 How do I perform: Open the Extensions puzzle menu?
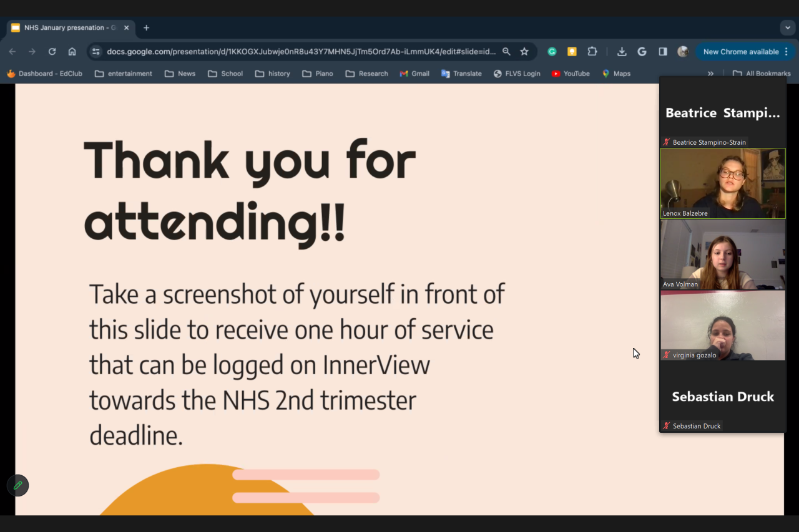coord(592,52)
